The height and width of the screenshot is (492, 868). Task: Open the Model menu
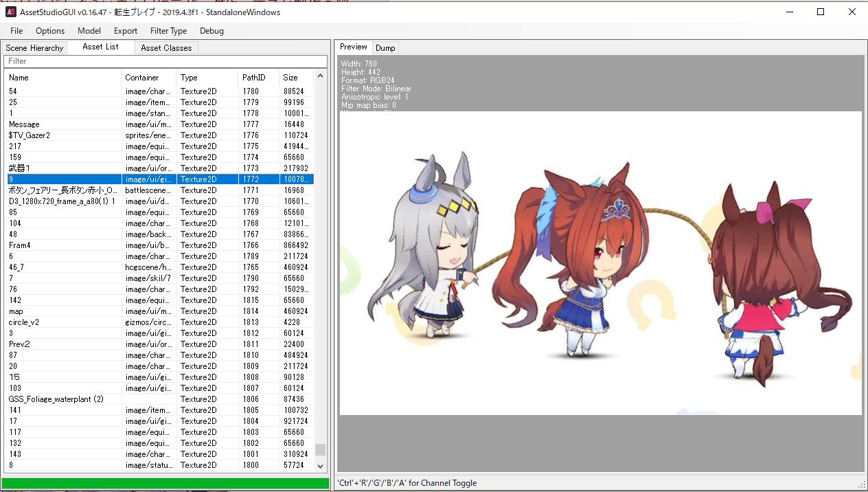89,31
